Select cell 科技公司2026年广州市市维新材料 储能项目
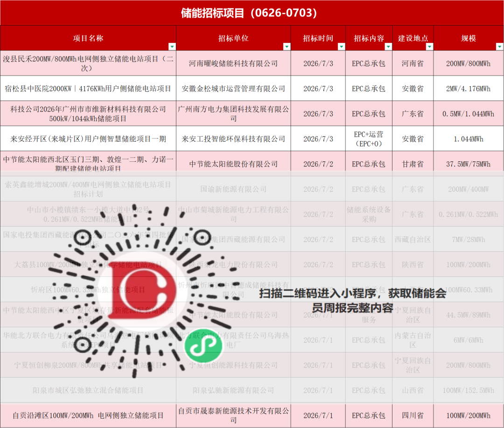Viewport: 504px width, 428px height. click(88, 114)
